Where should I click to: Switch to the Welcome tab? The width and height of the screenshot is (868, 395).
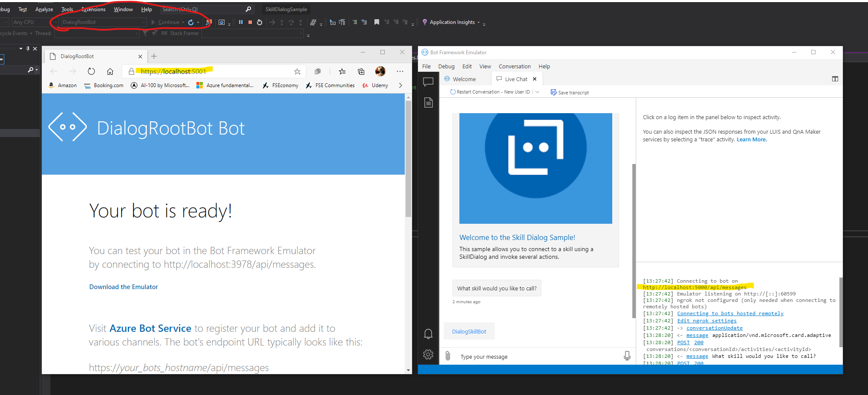tap(460, 79)
